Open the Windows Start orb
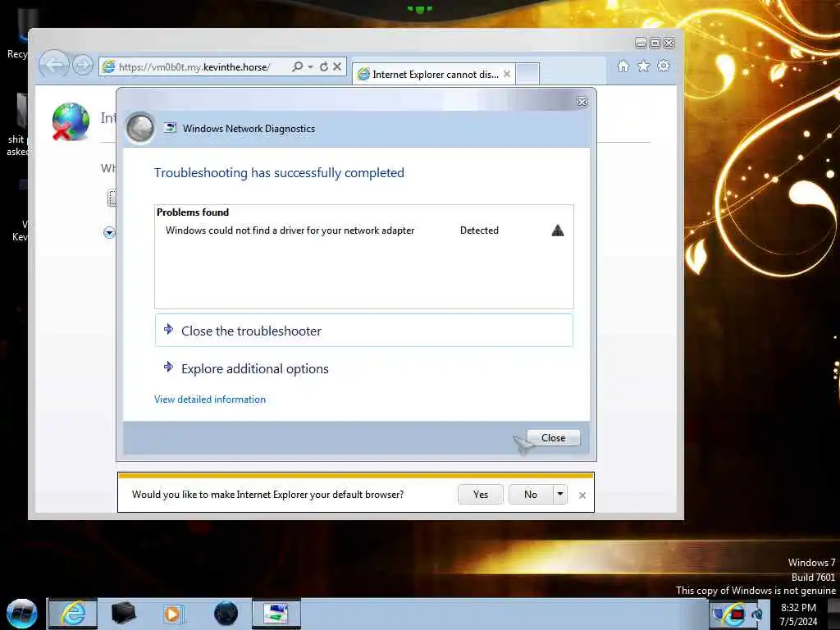 [21, 614]
